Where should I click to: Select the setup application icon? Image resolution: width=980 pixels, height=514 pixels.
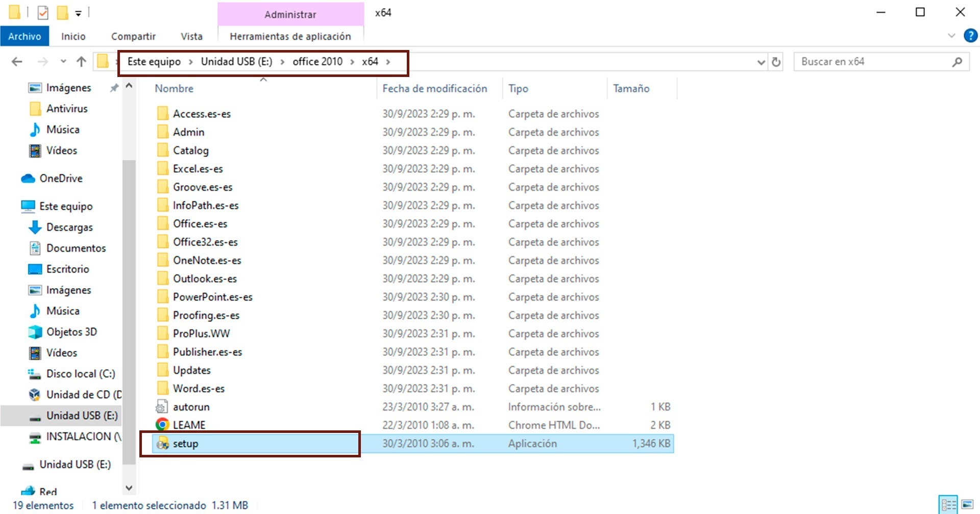tap(162, 444)
